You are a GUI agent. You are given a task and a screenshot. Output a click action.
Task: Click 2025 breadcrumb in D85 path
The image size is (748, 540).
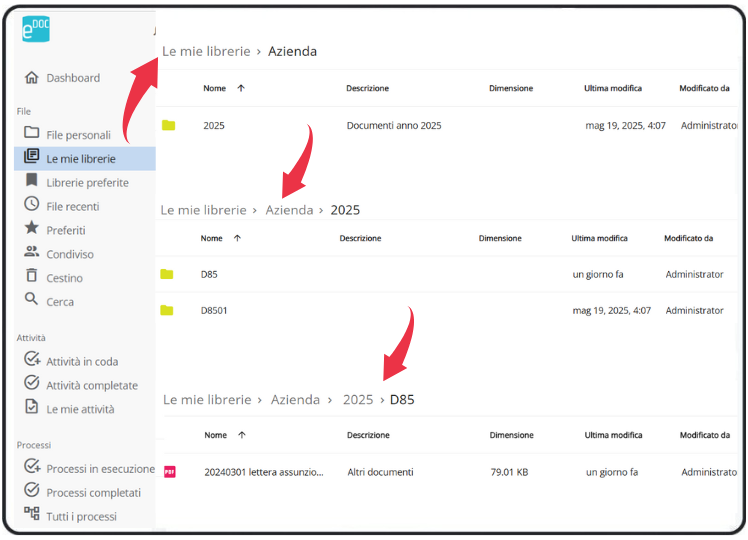click(x=357, y=399)
